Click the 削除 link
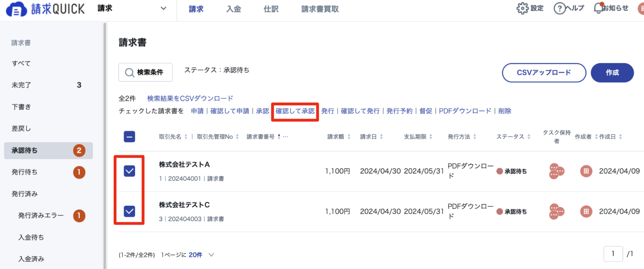 click(505, 111)
